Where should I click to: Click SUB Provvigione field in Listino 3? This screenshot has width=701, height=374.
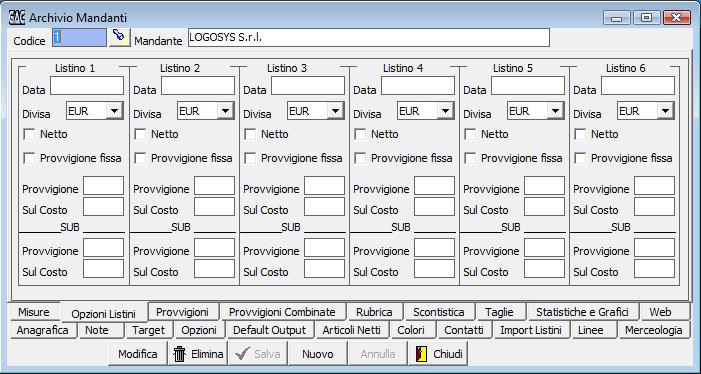point(325,248)
